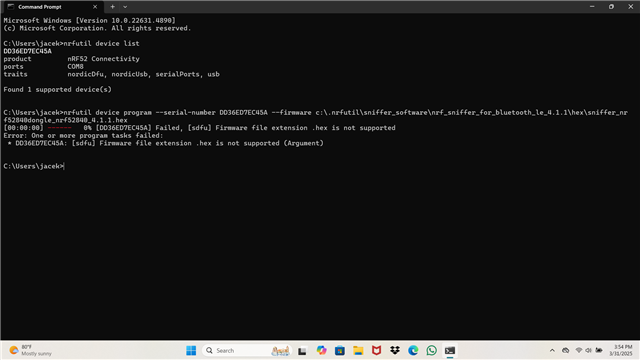Open a new terminal tab
The height and width of the screenshot is (360, 640).
tap(112, 7)
